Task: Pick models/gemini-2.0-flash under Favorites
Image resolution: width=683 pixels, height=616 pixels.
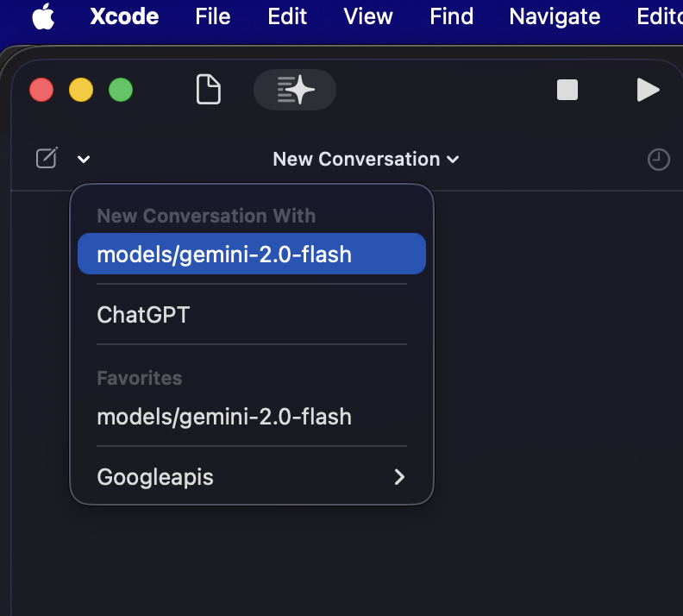Action: (x=252, y=417)
